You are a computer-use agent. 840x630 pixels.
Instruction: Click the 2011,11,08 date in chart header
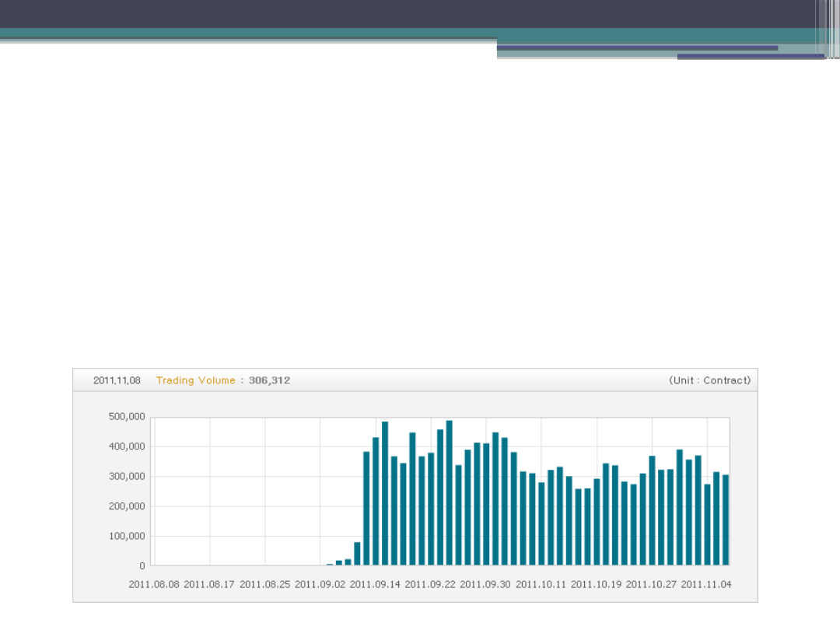117,380
